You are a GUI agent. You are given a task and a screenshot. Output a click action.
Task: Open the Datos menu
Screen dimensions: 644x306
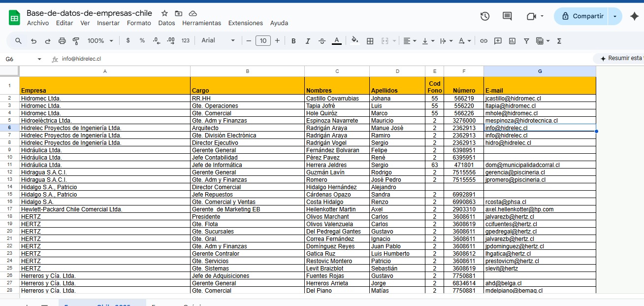point(167,23)
